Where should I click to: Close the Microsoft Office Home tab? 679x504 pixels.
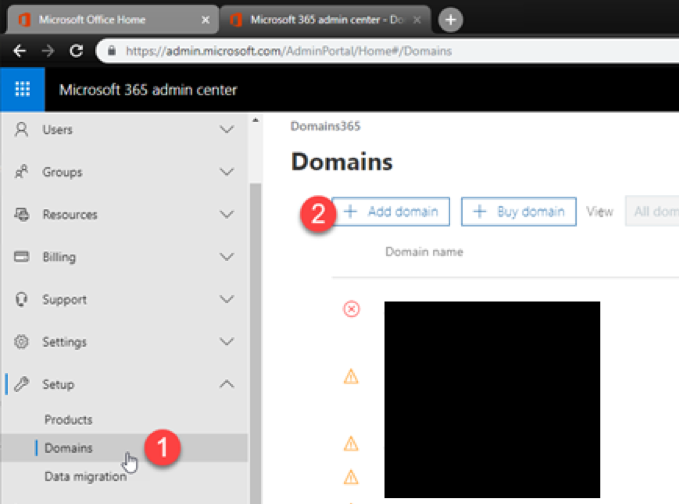(205, 20)
